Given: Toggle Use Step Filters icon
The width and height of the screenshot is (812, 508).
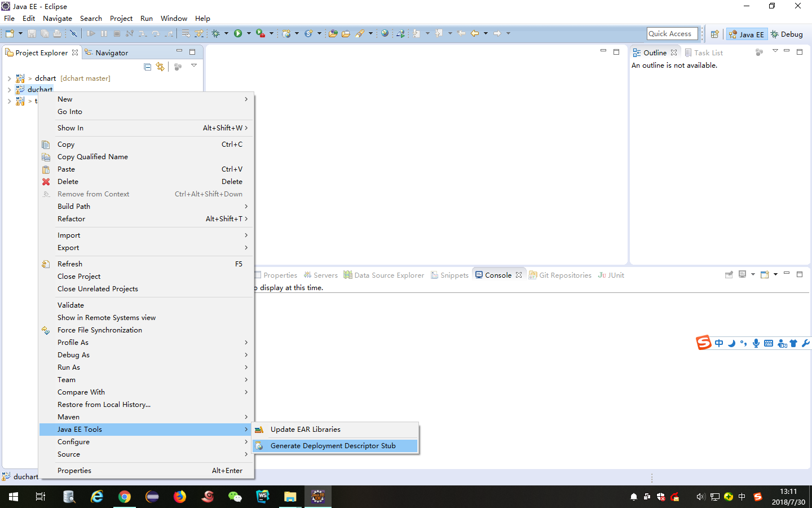Looking at the screenshot, I should (199, 33).
